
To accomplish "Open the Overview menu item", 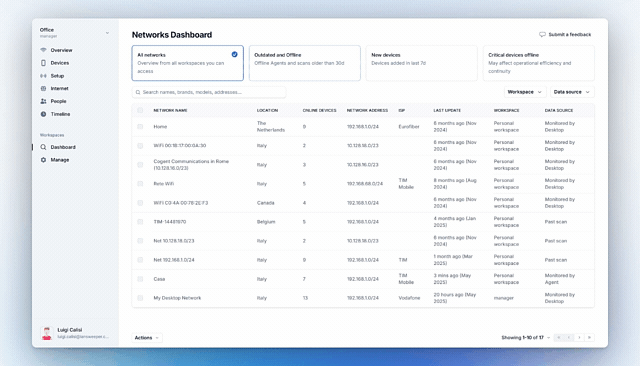I will [x=61, y=50].
